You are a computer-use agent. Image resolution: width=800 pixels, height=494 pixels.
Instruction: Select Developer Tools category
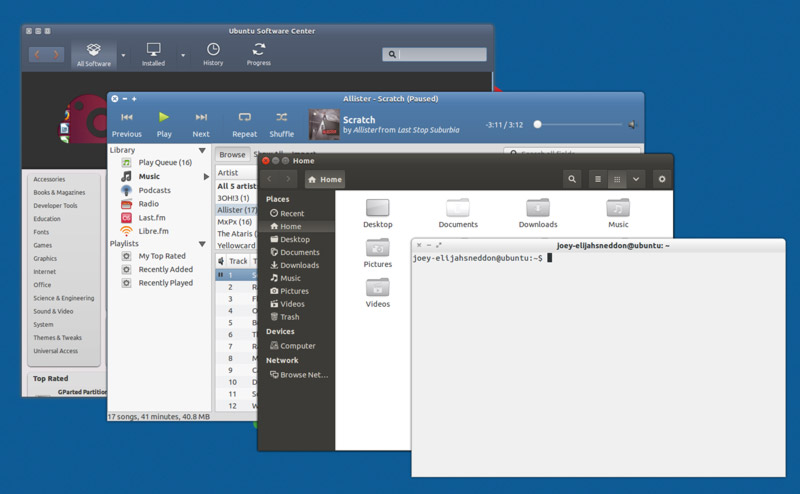[55, 206]
